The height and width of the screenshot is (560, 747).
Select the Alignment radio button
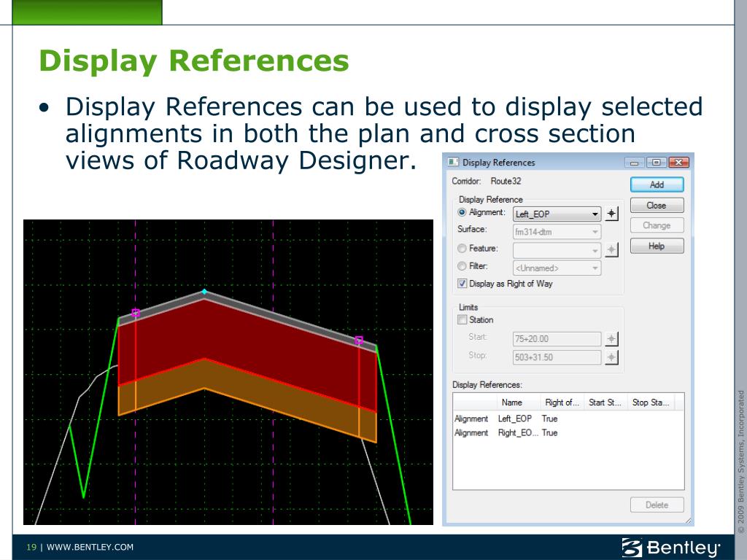pos(462,212)
